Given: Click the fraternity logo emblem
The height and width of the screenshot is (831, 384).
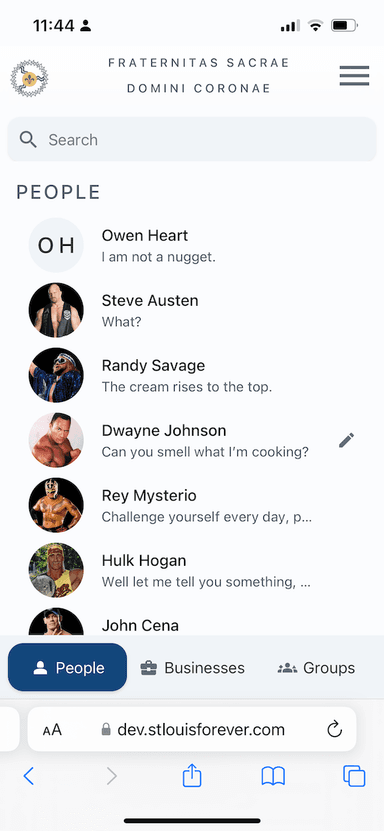Looking at the screenshot, I should (29, 78).
